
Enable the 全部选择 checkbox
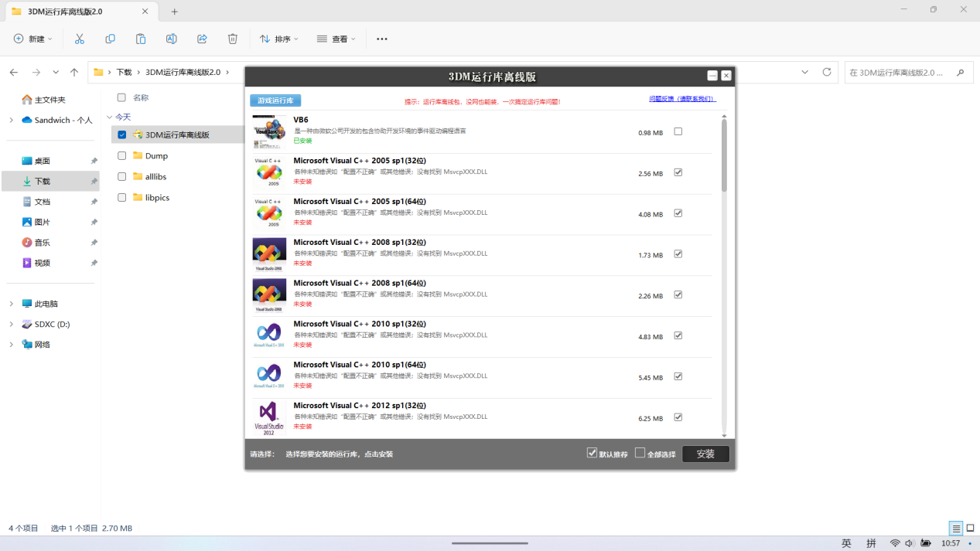640,453
